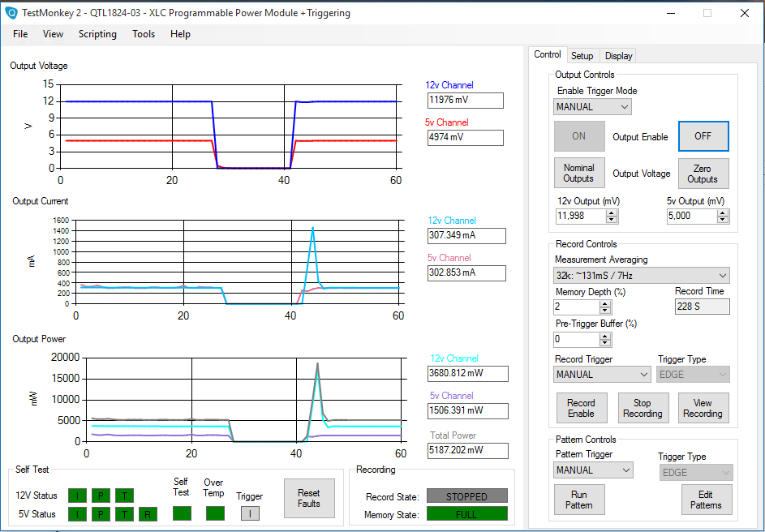Click the Self Test green indicator
765x532 pixels.
tap(182, 513)
